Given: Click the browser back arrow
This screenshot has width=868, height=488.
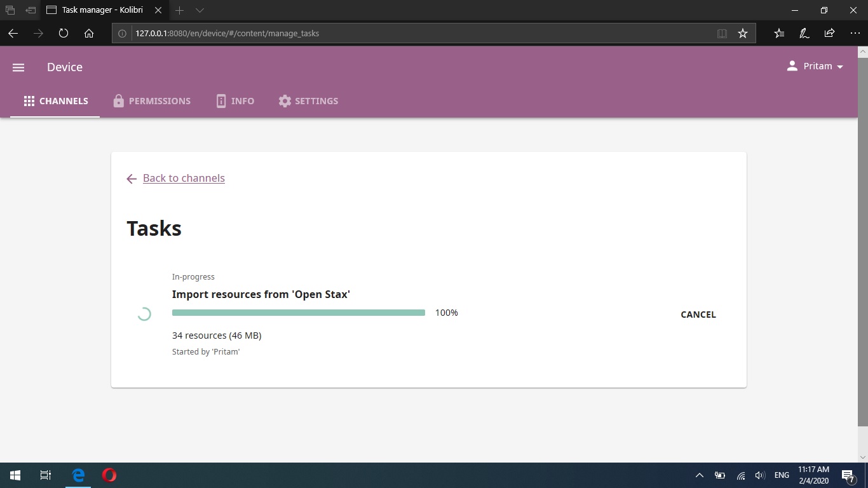Looking at the screenshot, I should (13, 34).
